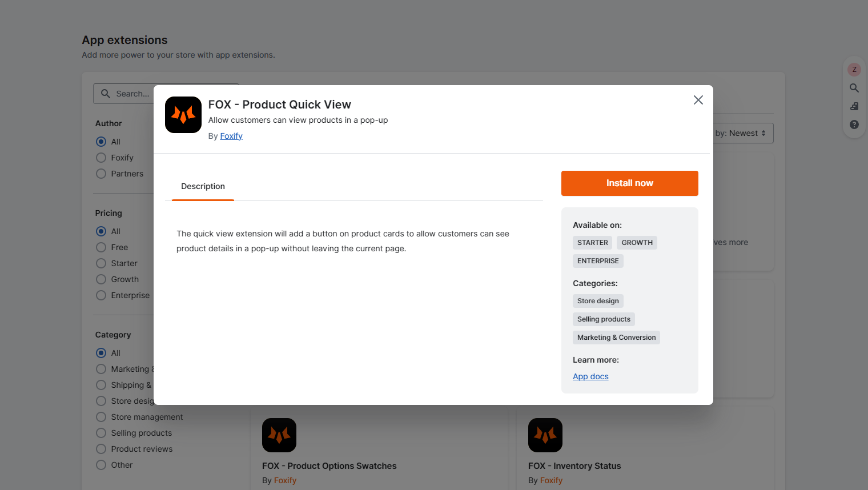
Task: Select the Foxify author radio button
Action: (101, 158)
